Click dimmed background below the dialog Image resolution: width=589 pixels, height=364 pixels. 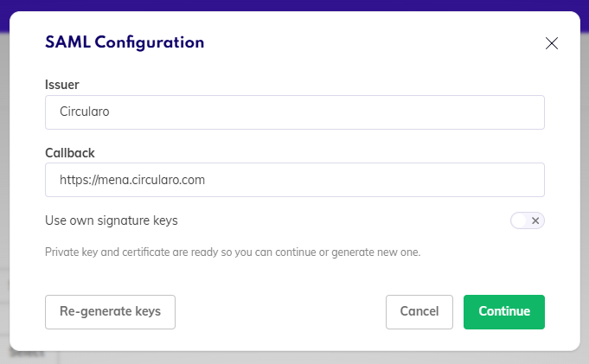tap(300, 358)
